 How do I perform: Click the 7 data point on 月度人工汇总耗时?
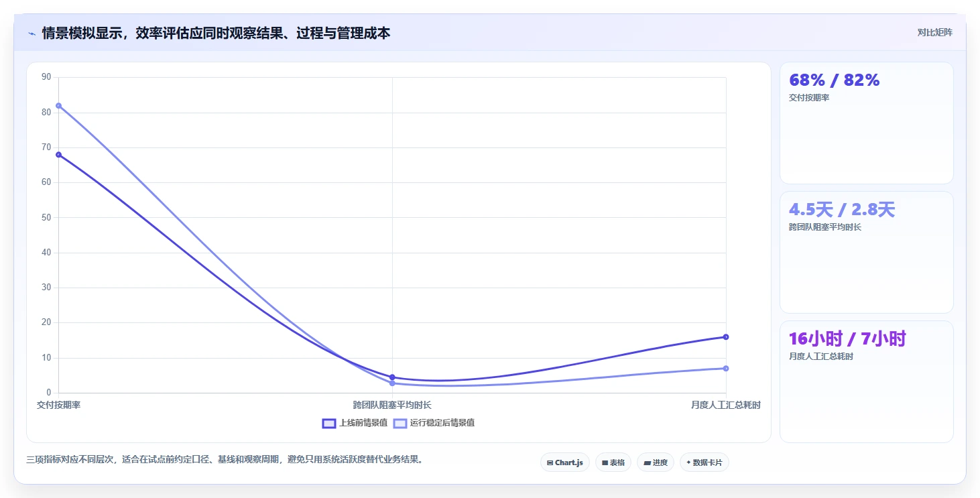726,369
